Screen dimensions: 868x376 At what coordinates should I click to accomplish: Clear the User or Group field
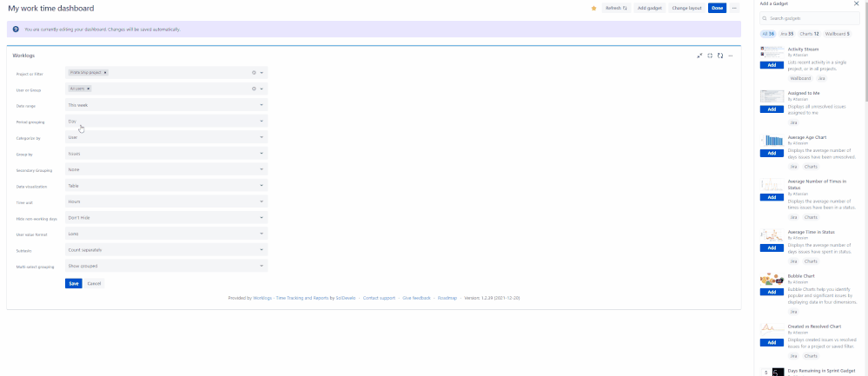254,89
